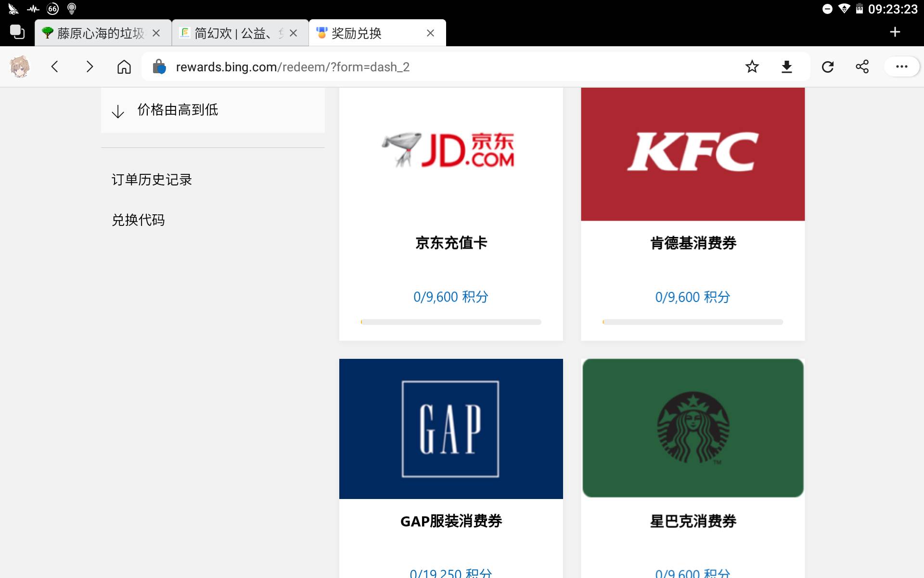Select the price high-to-low sort option

click(177, 110)
